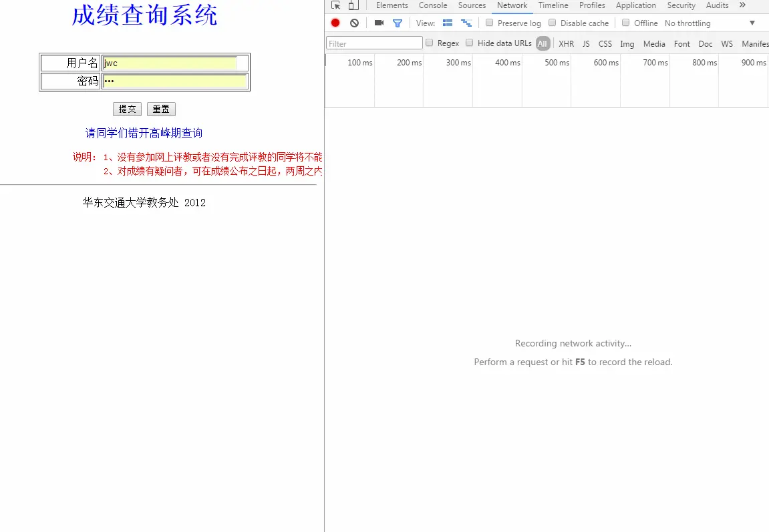769x532 pixels.
Task: Enable screenshot capture with the camera icon
Action: pyautogui.click(x=377, y=22)
